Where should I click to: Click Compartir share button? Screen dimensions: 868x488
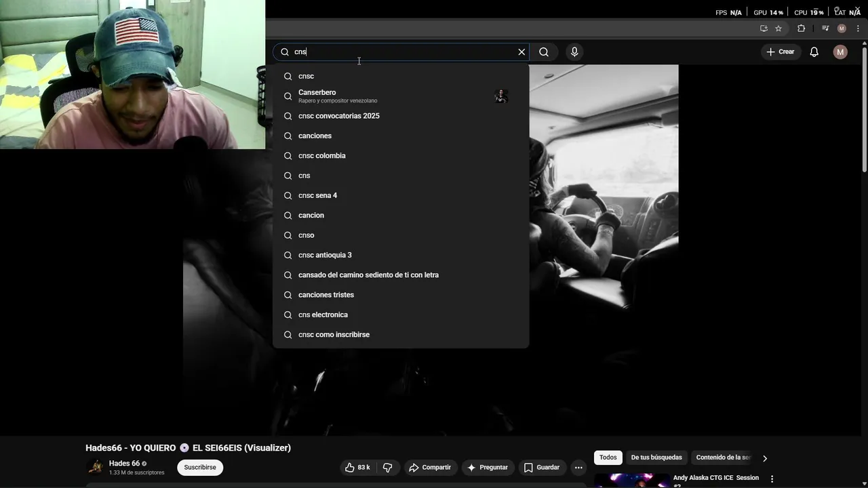pyautogui.click(x=430, y=468)
